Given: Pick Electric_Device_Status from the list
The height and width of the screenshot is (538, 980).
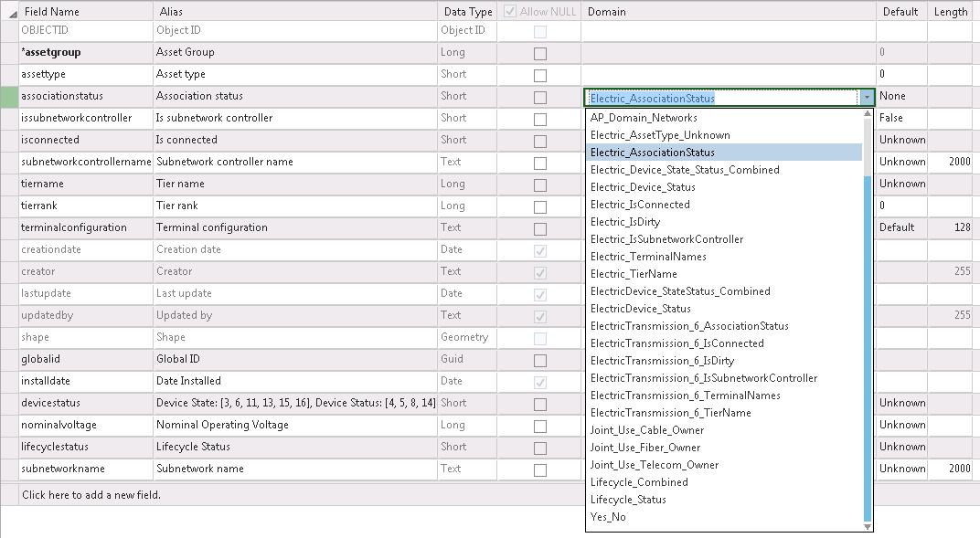Looking at the screenshot, I should pyautogui.click(x=724, y=187).
